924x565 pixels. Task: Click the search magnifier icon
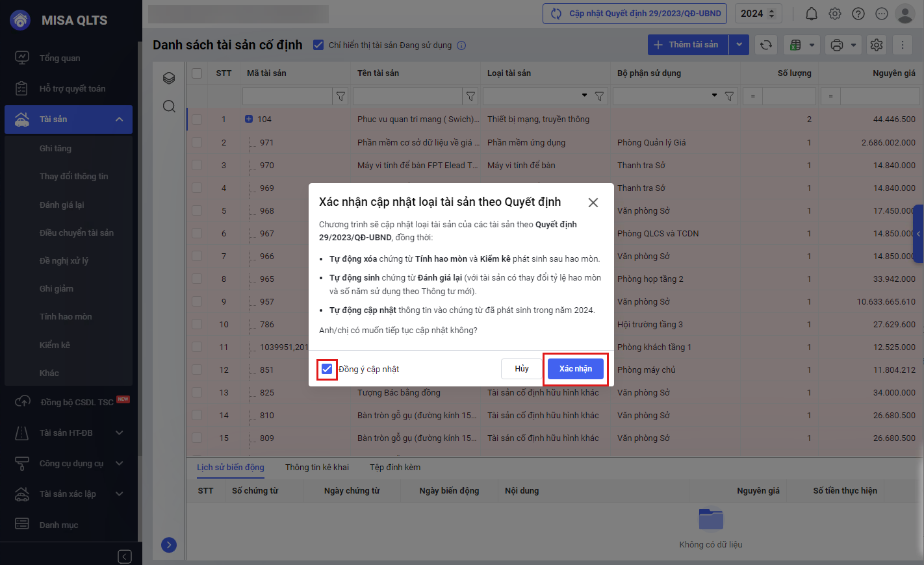tap(169, 107)
